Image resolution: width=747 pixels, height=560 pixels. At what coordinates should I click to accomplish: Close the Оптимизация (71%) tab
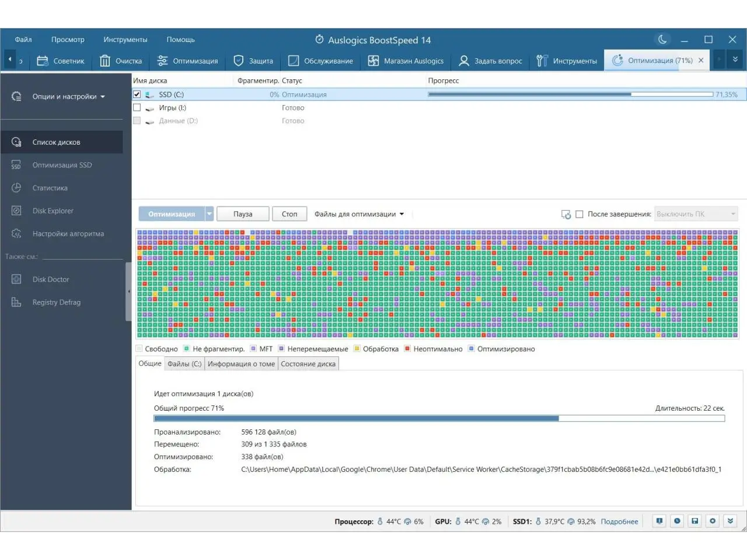pos(701,60)
